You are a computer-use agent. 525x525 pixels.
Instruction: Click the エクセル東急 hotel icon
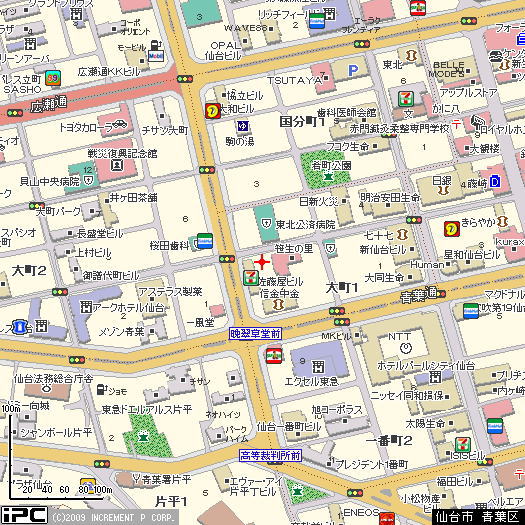click(x=318, y=367)
